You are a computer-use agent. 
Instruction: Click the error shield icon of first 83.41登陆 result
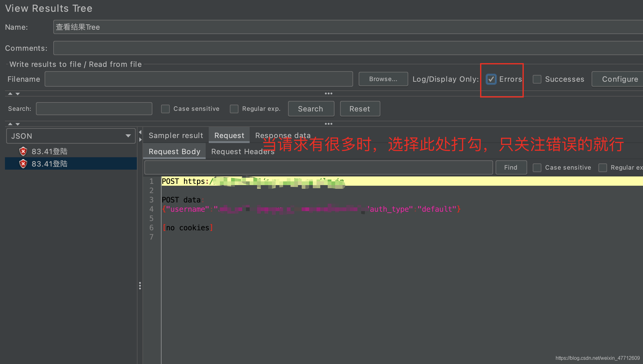23,151
